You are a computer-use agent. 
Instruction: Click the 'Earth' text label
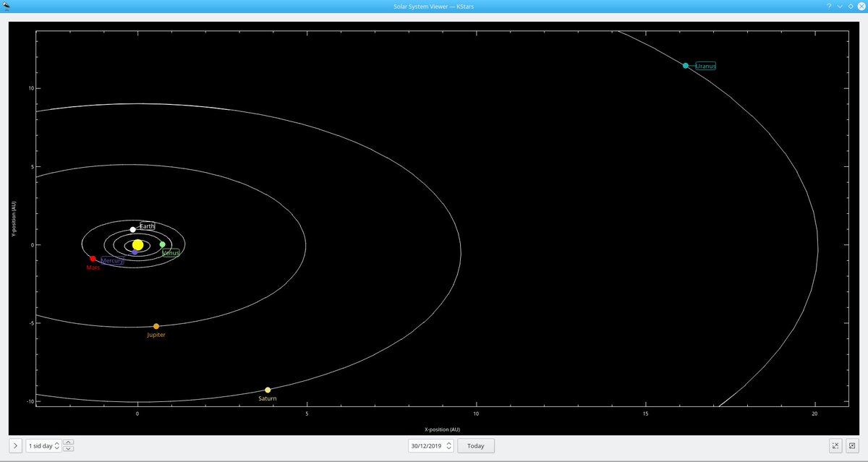pos(147,226)
